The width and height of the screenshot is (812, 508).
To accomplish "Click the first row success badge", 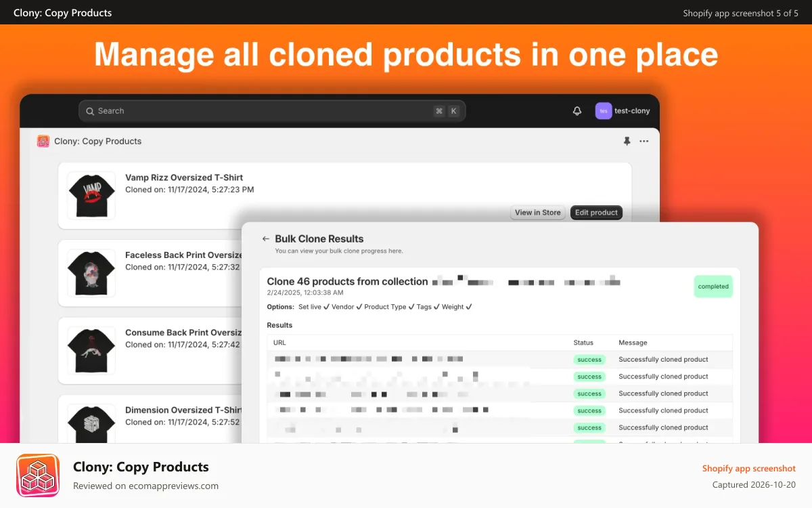I will [589, 360].
